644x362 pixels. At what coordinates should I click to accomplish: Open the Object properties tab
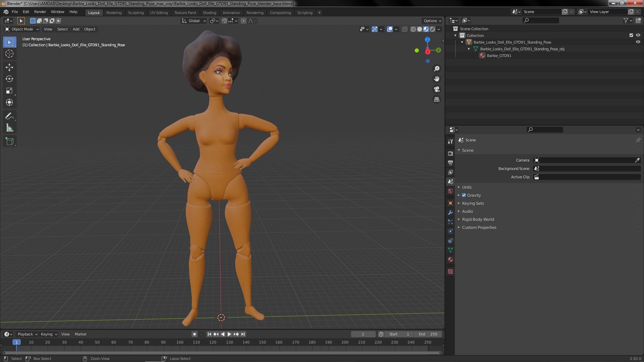[450, 203]
